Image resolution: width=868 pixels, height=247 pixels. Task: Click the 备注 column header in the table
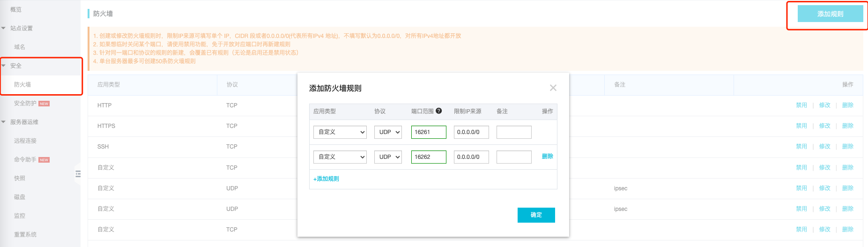click(x=620, y=85)
